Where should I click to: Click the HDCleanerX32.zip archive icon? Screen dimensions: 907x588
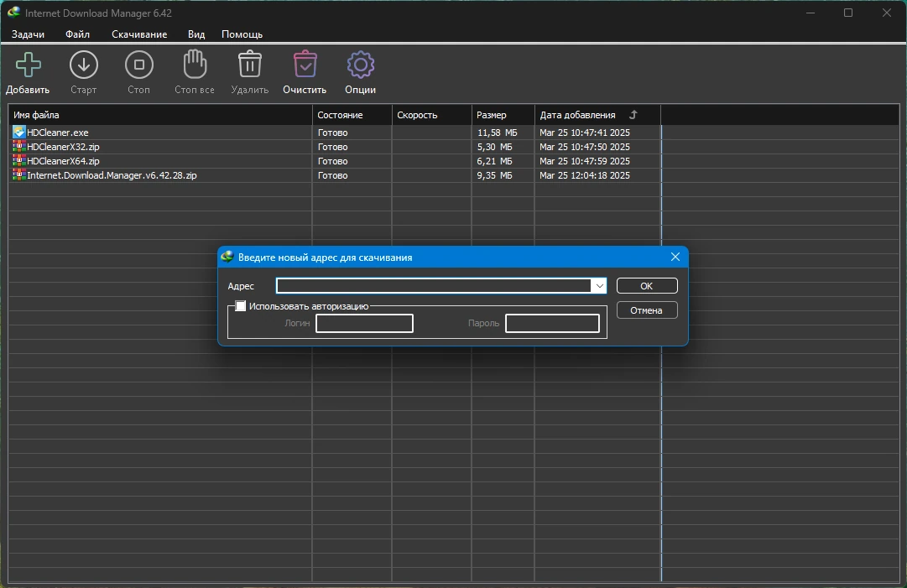[x=19, y=147]
